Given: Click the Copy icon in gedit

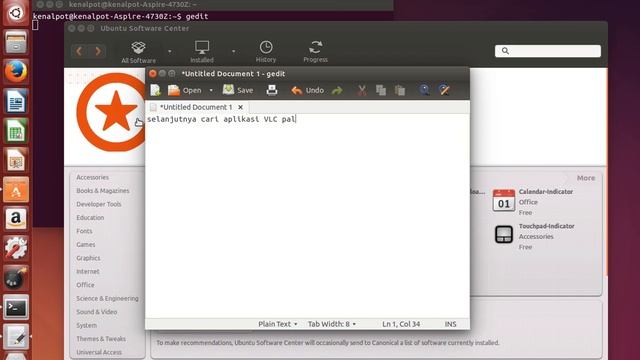Looking at the screenshot, I should click(381, 90).
